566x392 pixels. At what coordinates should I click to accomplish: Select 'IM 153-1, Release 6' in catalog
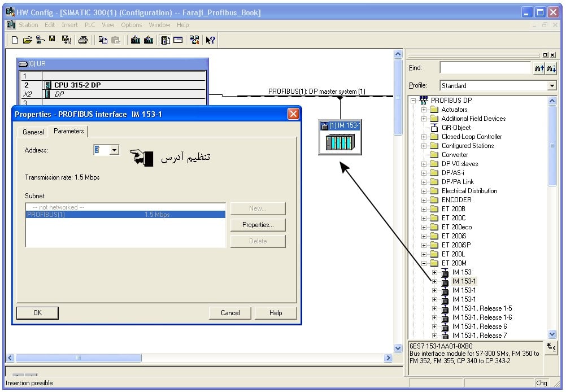pyautogui.click(x=480, y=326)
